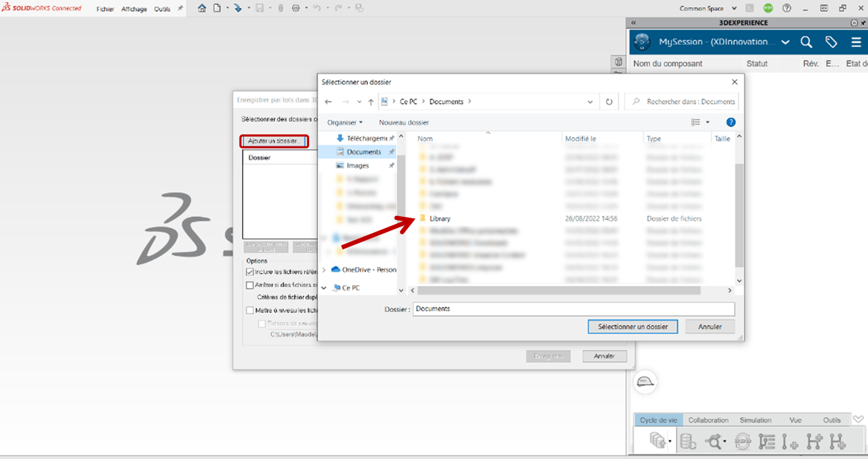Screen dimensions: 868x459
Task: Enable the Inclure les fichiers référencés option
Action: coord(249,272)
